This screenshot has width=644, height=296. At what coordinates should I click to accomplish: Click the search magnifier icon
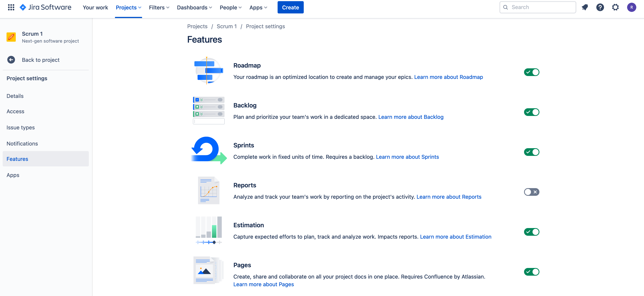tap(506, 7)
